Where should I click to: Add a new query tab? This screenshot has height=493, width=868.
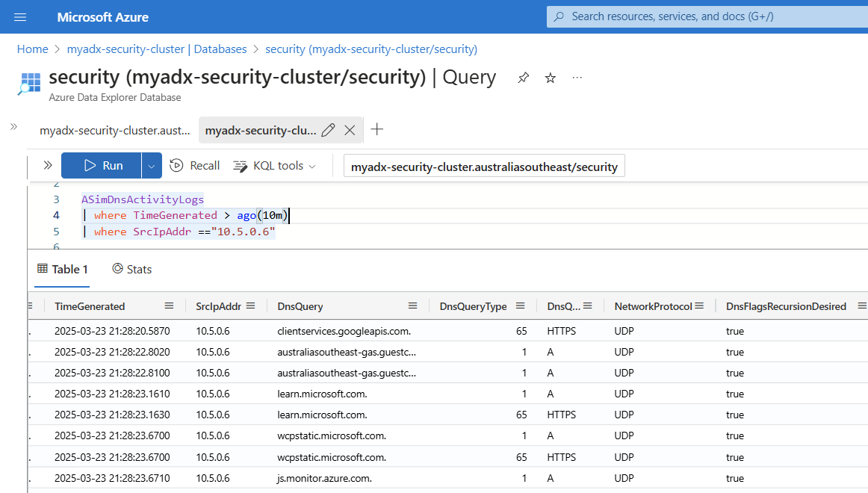(x=377, y=129)
